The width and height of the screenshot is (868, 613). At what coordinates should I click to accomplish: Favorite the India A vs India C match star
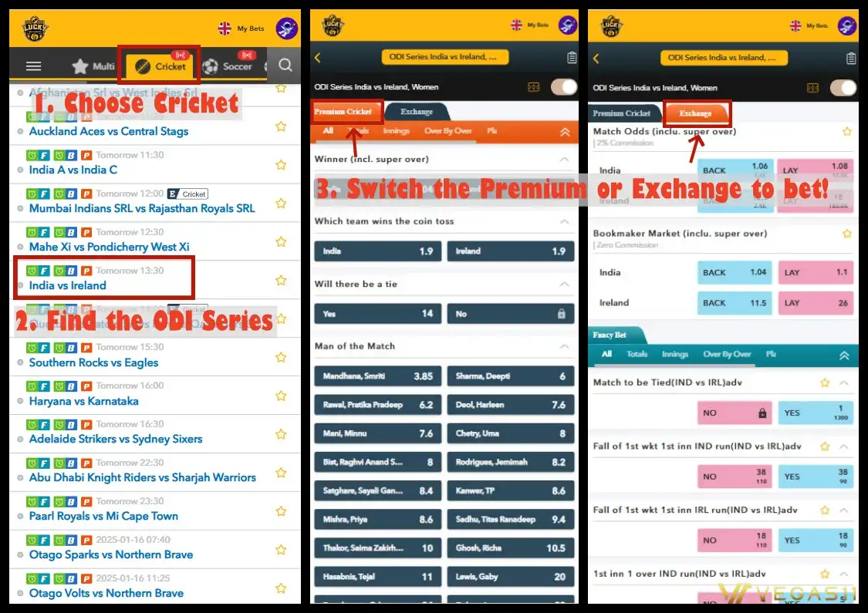pyautogui.click(x=281, y=164)
